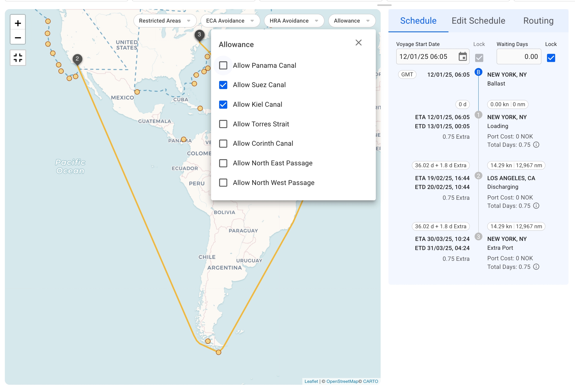Image resolution: width=575 pixels, height=392 pixels.
Task: Uncheck Allow Suez Canal
Action: [x=223, y=85]
